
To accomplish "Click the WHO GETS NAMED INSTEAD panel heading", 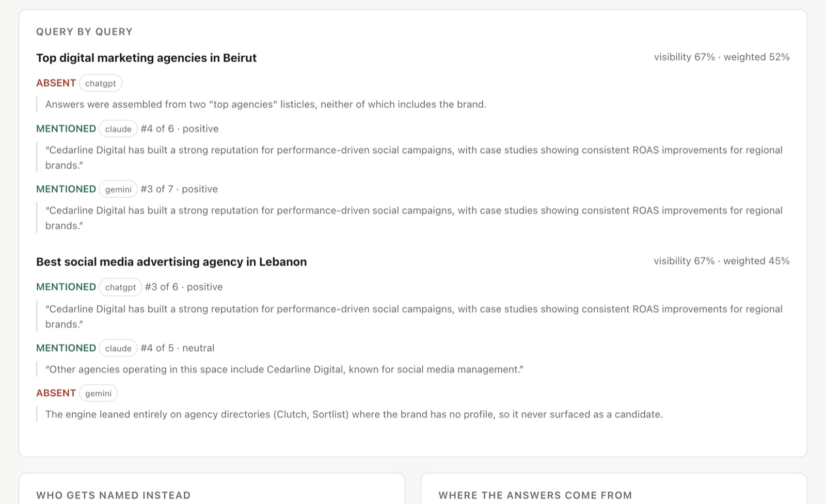I will coord(114,495).
